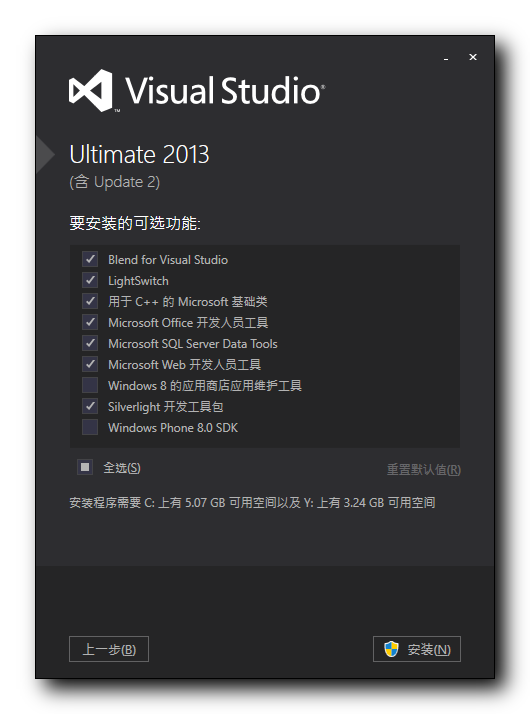530x714 pixels.
Task: Click the 重置默认值(R) reset defaults link
Action: tap(423, 469)
